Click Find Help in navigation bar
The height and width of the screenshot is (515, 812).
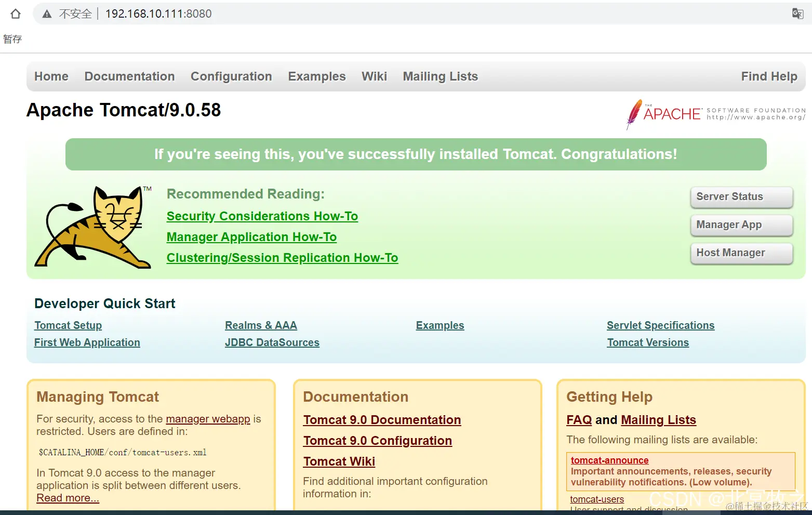[769, 76]
